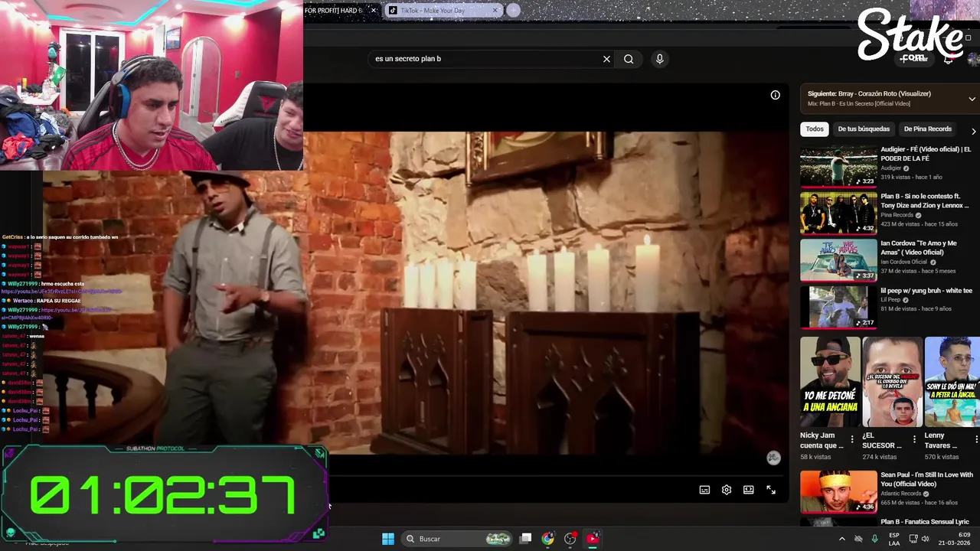The image size is (980, 551).
Task: Close the FOR PROFIT HARD browser tab
Action: [x=374, y=11]
